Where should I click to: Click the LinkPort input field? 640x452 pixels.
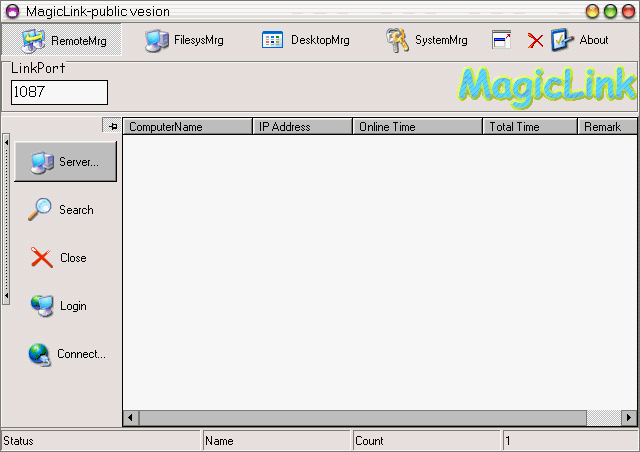(x=59, y=92)
